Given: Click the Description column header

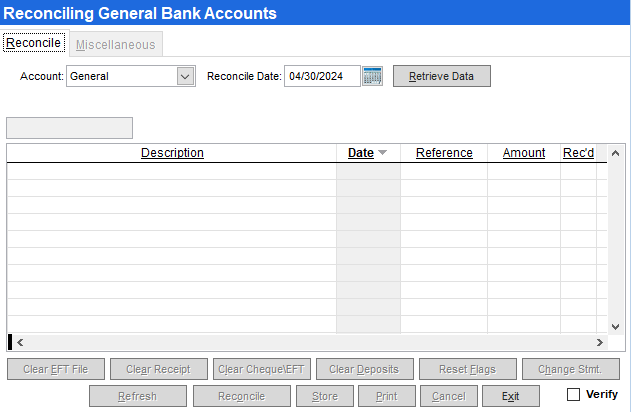Looking at the screenshot, I should coord(172,153).
